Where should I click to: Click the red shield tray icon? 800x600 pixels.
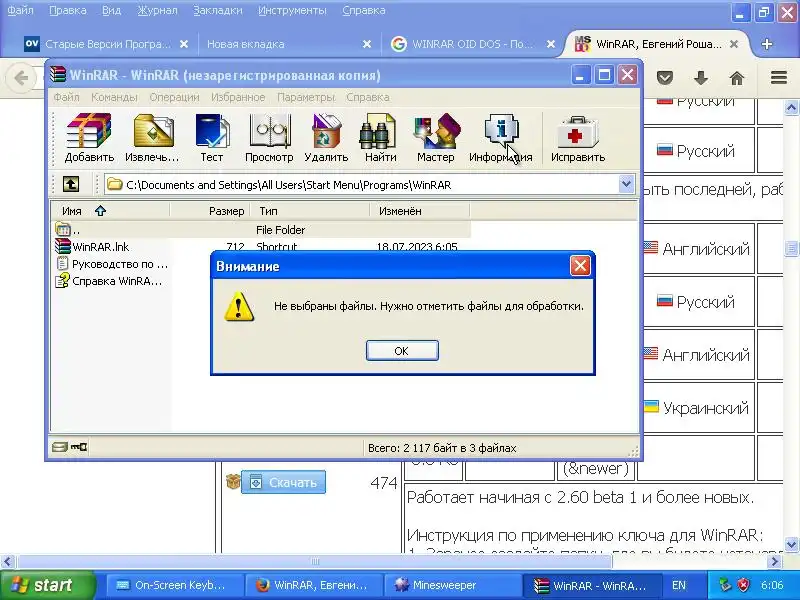click(744, 585)
